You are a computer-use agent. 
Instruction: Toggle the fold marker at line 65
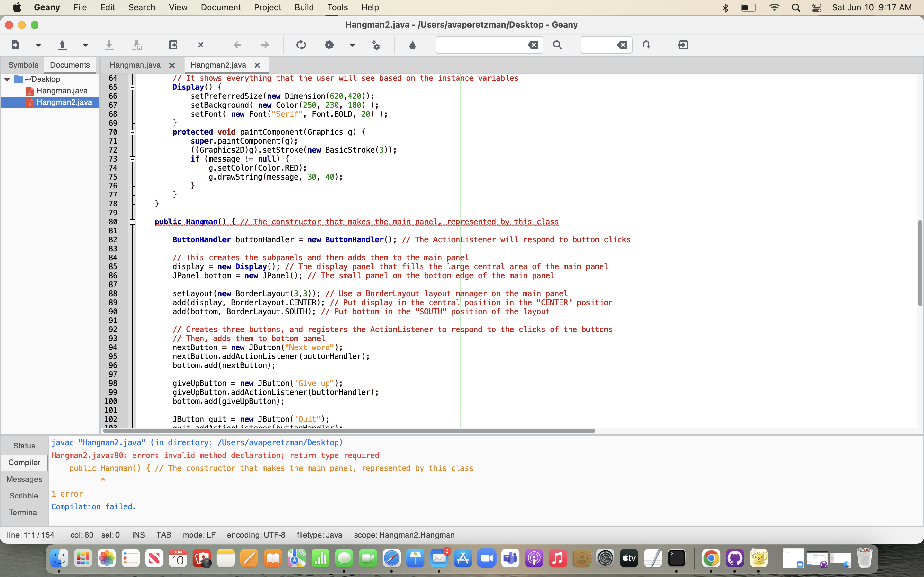coord(133,88)
